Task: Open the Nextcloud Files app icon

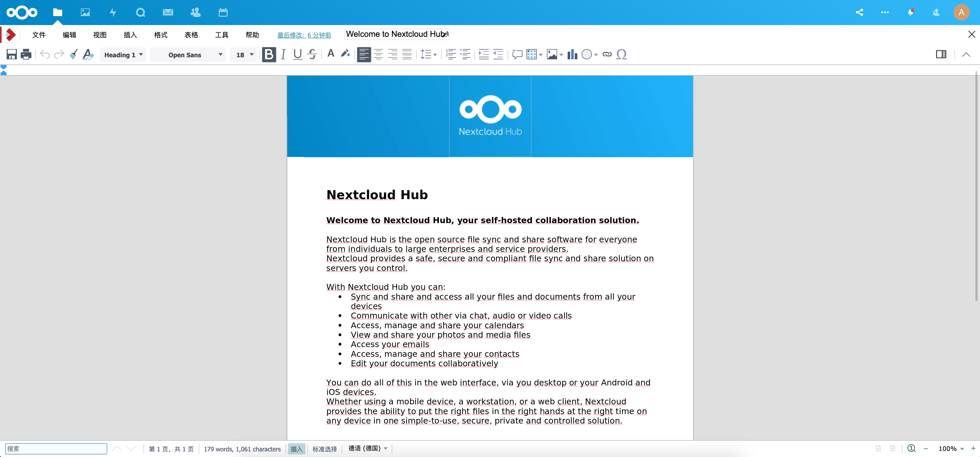Action: click(x=57, y=12)
